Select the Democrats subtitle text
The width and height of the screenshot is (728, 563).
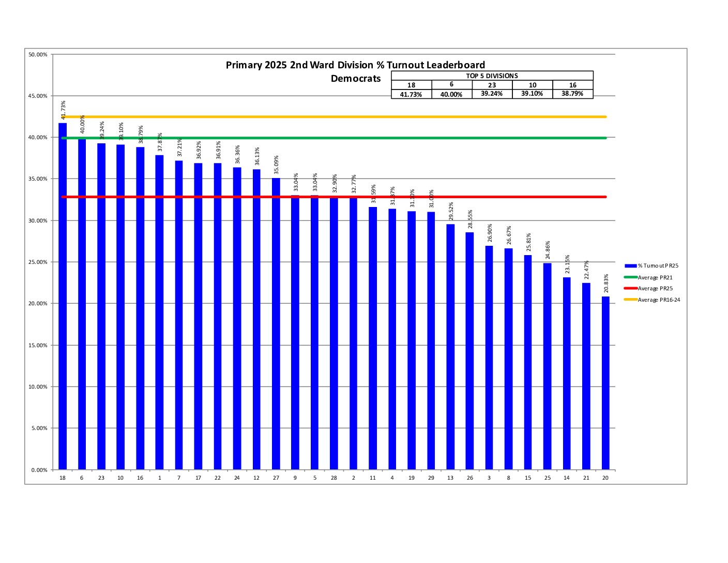point(356,79)
